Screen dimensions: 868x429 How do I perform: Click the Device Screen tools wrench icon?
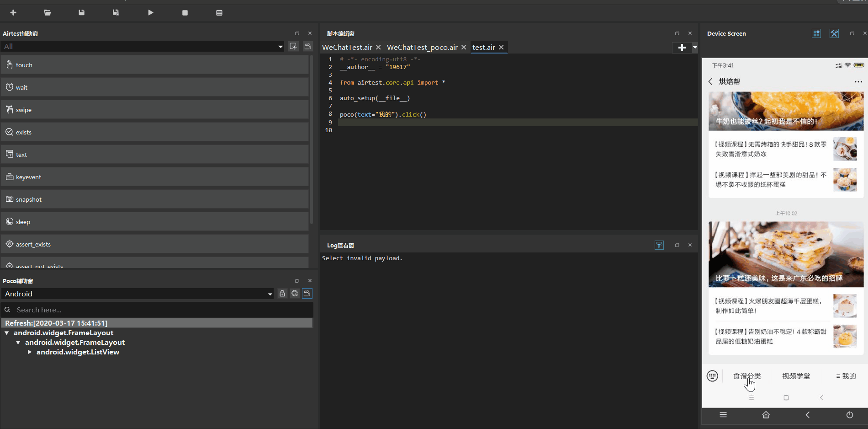[834, 33]
